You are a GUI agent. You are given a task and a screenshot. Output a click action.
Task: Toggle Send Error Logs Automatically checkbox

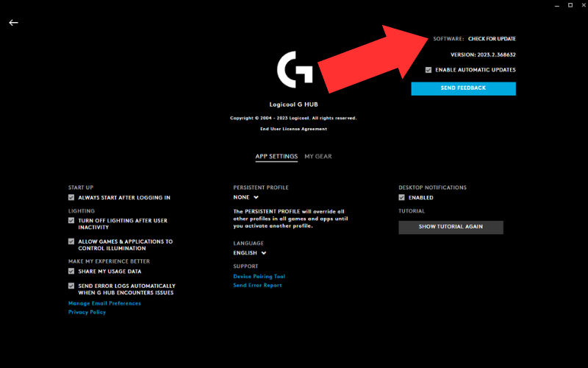[71, 286]
